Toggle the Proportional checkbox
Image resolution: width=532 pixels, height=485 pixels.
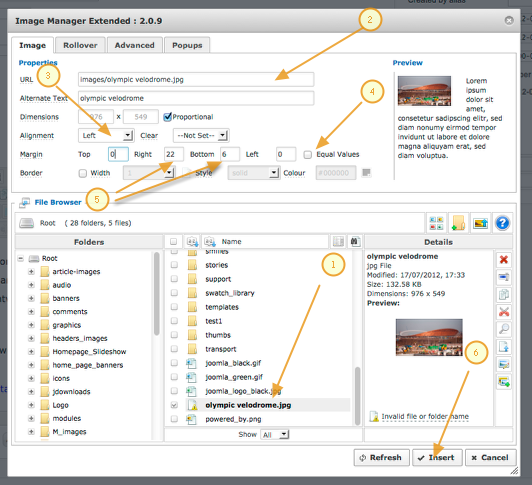[x=167, y=117]
